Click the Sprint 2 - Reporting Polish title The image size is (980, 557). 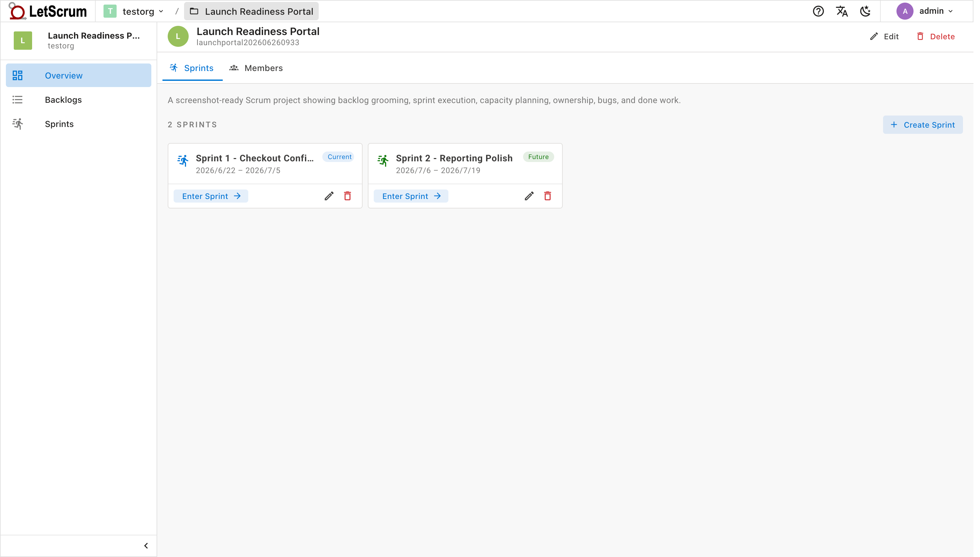tap(454, 158)
